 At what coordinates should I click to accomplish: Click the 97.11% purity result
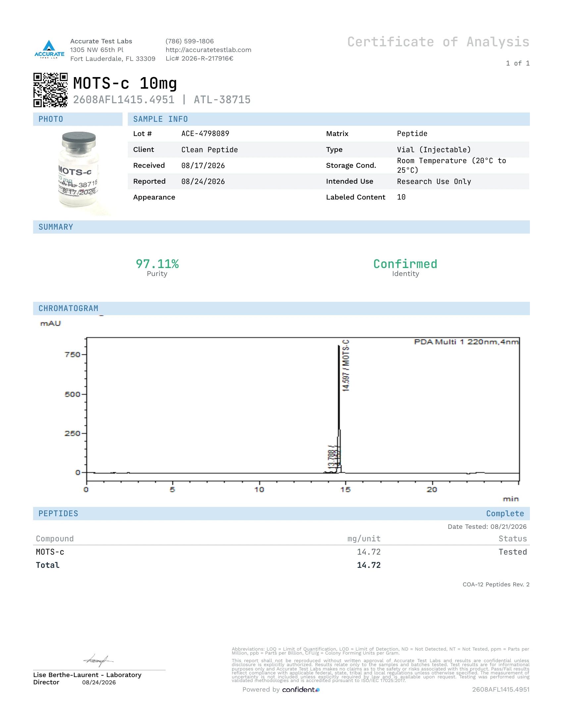pos(157,264)
